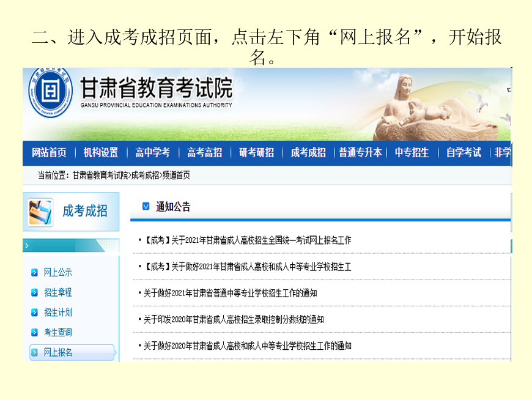The height and width of the screenshot is (400, 532).
Task: Click 甘肃省教育考试院 in breadcrumb path
Action: point(100,176)
